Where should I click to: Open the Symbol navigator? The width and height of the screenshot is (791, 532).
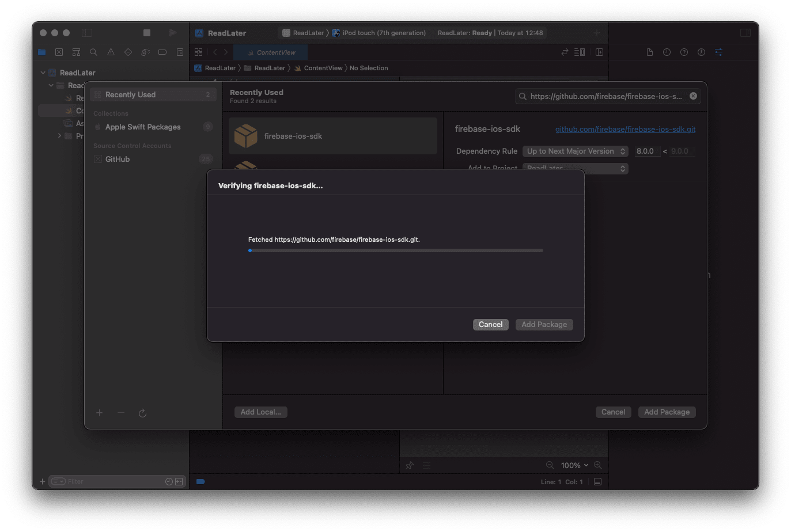point(76,52)
